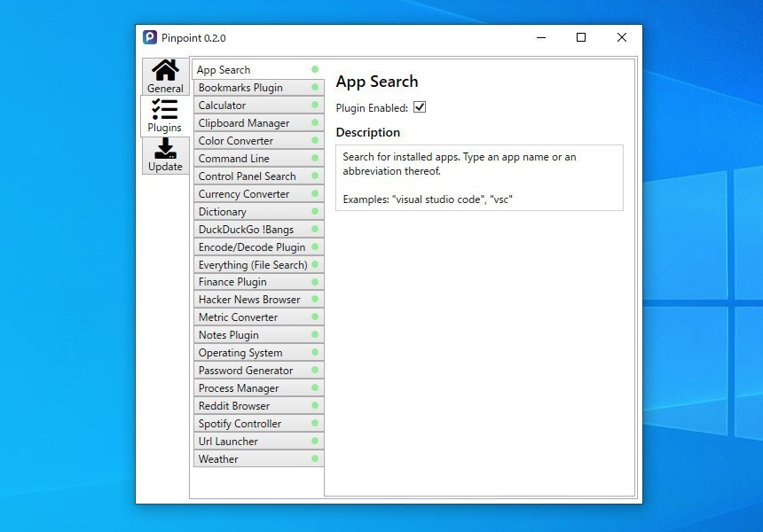The height and width of the screenshot is (532, 763).
Task: Open the Hacker News Browser plugin
Action: [x=249, y=300]
